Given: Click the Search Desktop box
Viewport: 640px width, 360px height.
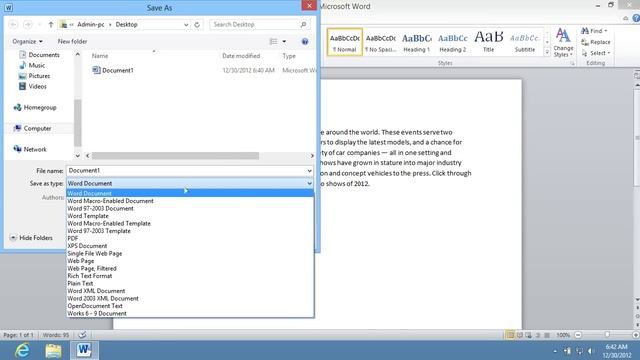Looking at the screenshot, I should [260, 24].
